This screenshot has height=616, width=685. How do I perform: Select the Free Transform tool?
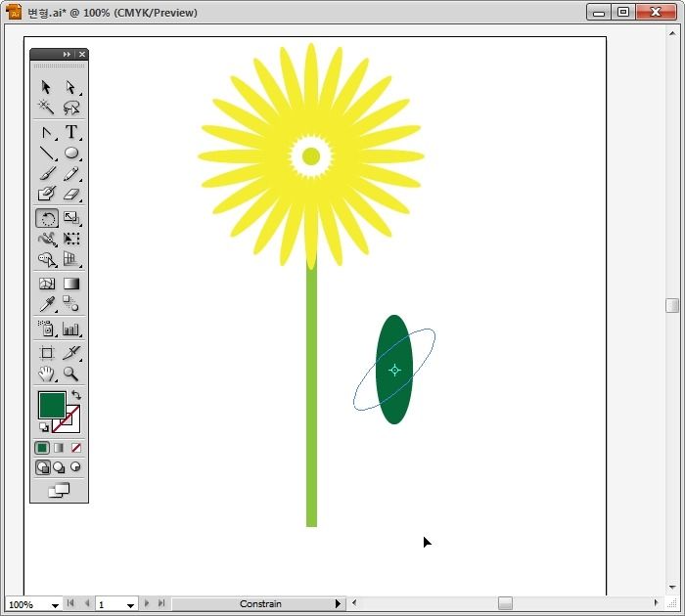click(70, 239)
